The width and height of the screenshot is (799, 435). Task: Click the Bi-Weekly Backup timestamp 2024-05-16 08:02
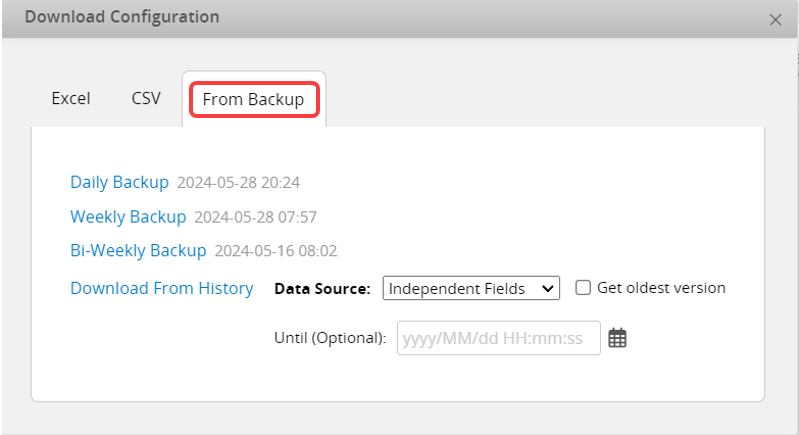275,251
